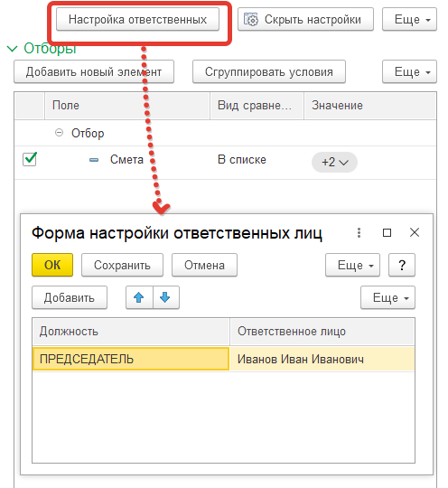
Task: Open the Еще dropdown beside Сгруппировать условия
Action: (x=409, y=72)
